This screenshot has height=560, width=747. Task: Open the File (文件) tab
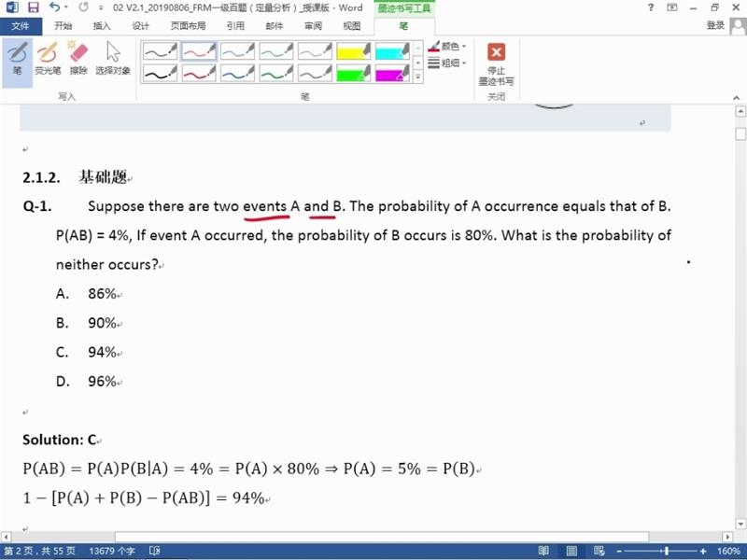(21, 26)
